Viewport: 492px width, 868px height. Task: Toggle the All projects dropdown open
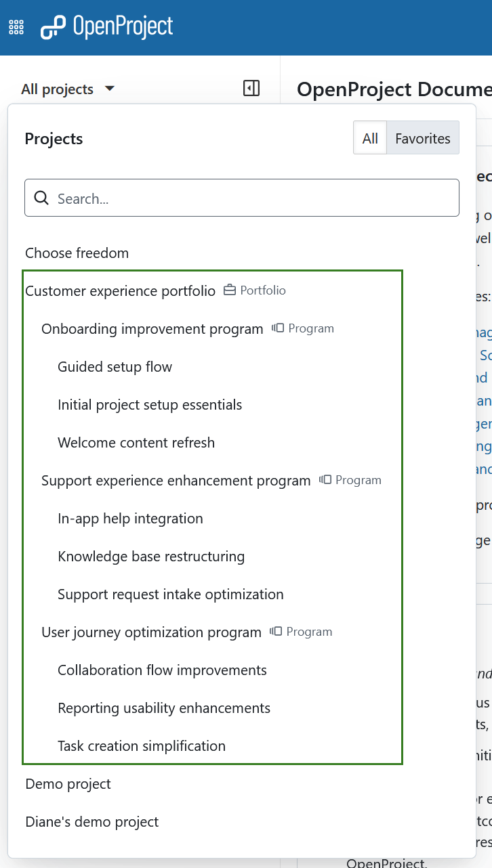pos(68,88)
